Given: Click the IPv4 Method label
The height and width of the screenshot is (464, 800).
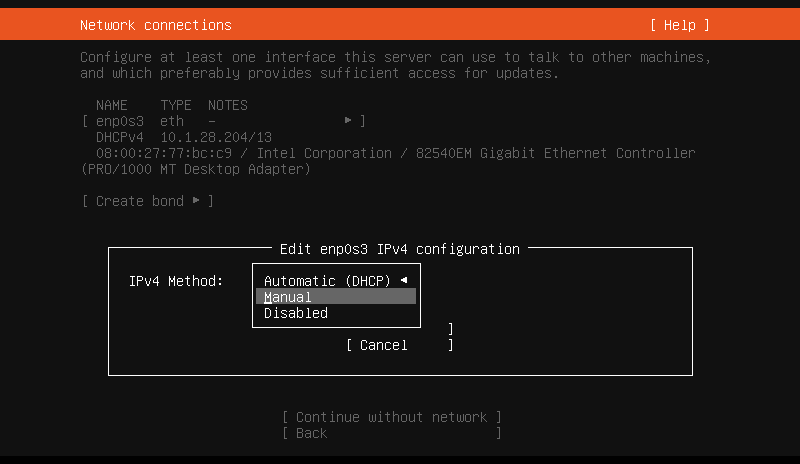Looking at the screenshot, I should [x=176, y=281].
